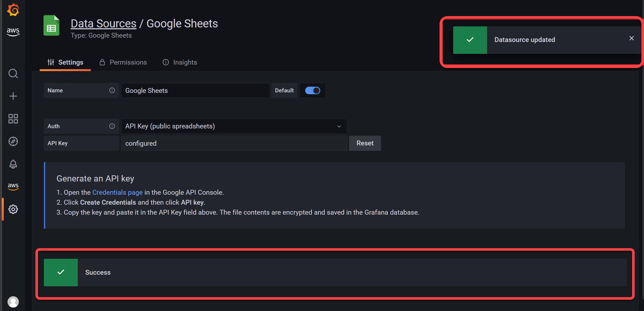Open the top AWS sidebar icon
This screenshot has height=311, width=644.
[13, 32]
